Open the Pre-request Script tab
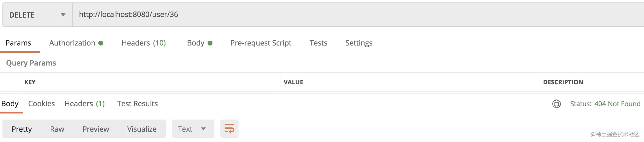 261,43
